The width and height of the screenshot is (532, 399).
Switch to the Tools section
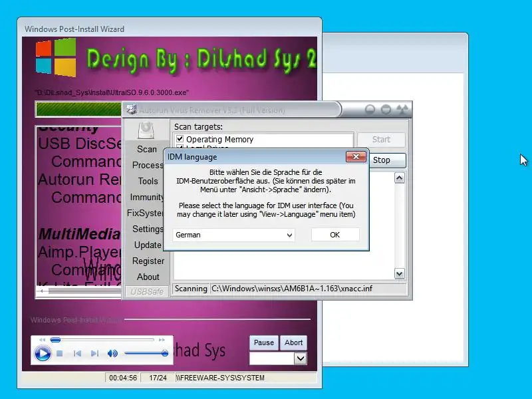pos(148,181)
